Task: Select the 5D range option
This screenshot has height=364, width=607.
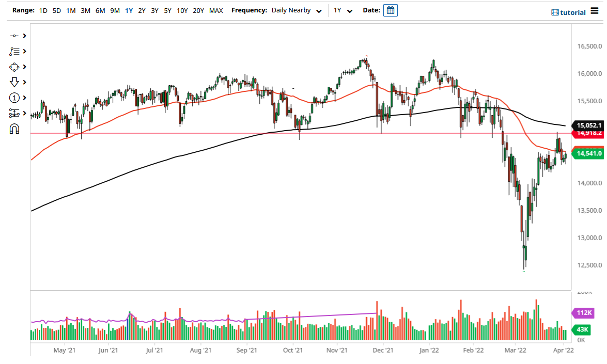Action: (x=56, y=10)
